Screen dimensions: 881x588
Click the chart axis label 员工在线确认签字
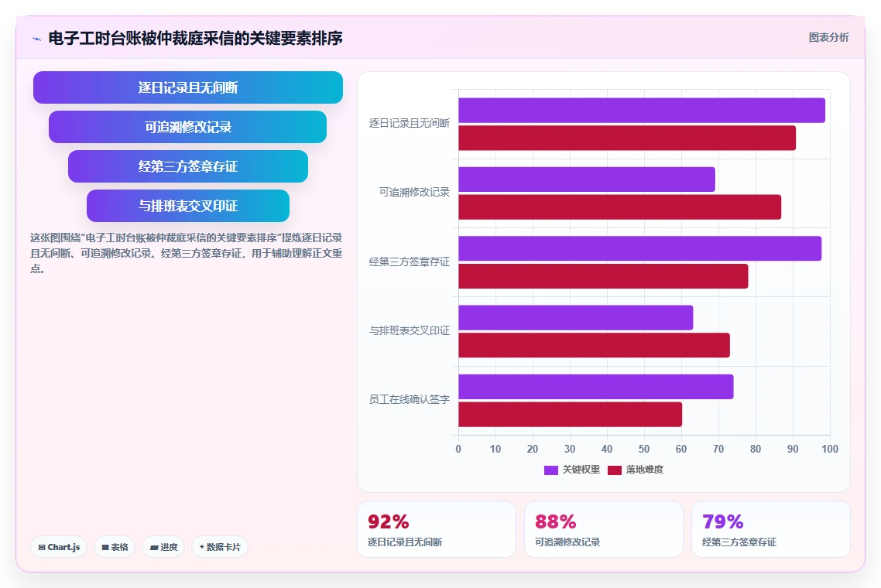409,400
